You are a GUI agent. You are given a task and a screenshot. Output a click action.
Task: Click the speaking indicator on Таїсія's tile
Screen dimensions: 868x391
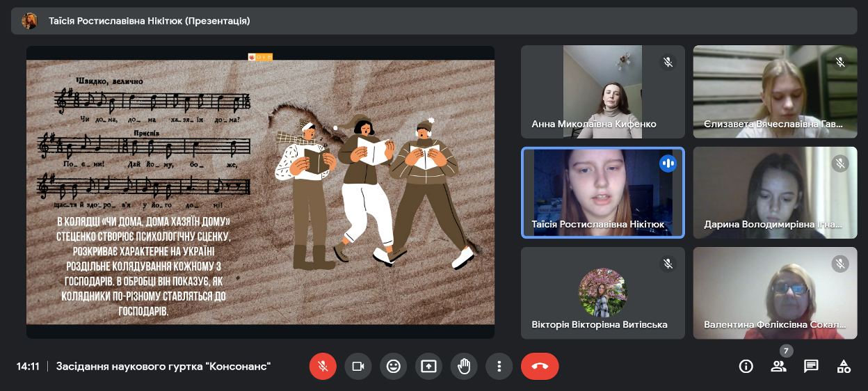click(668, 163)
